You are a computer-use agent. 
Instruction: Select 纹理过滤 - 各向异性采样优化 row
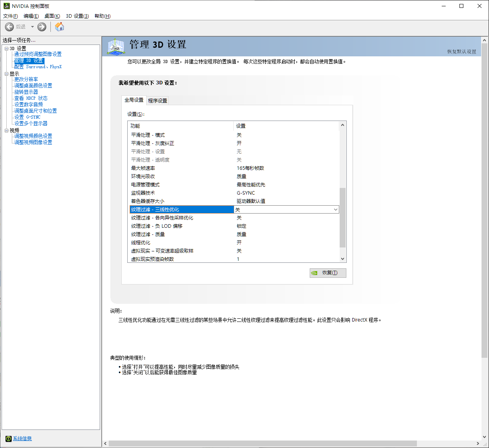[234, 218]
